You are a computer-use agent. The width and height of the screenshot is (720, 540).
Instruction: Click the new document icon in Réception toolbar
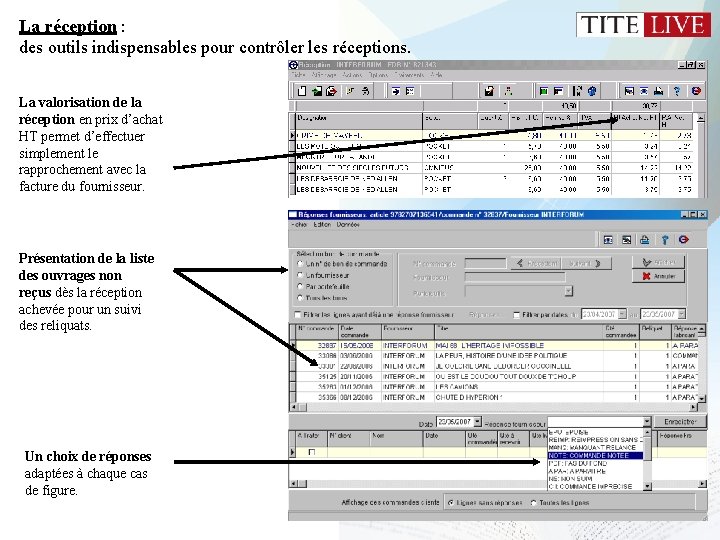(x=302, y=91)
